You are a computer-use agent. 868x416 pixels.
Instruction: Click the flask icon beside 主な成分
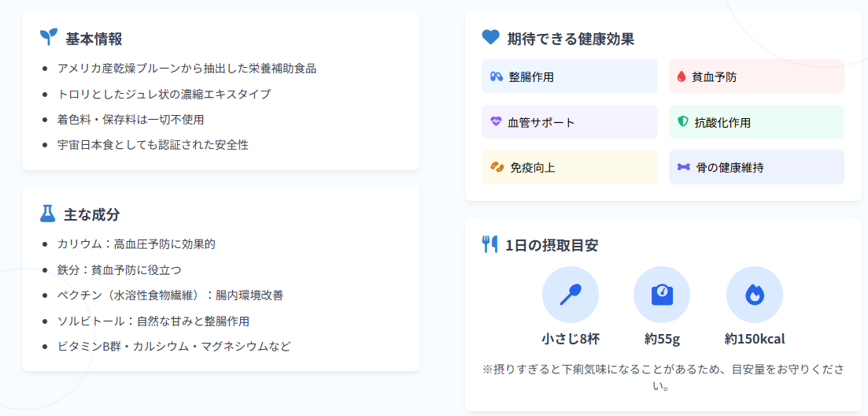47,214
